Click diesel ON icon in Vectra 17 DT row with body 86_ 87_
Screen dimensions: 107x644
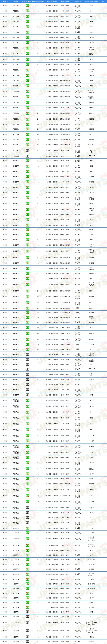[x=27, y=623]
